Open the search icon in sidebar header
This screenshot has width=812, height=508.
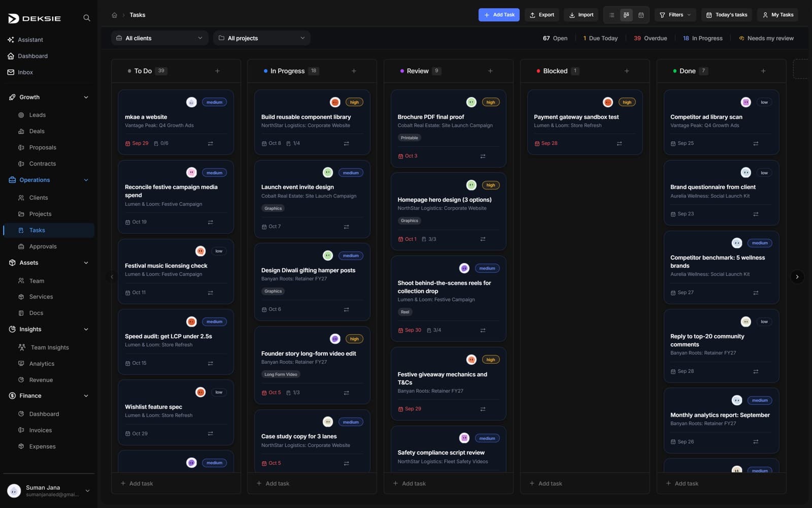point(87,18)
